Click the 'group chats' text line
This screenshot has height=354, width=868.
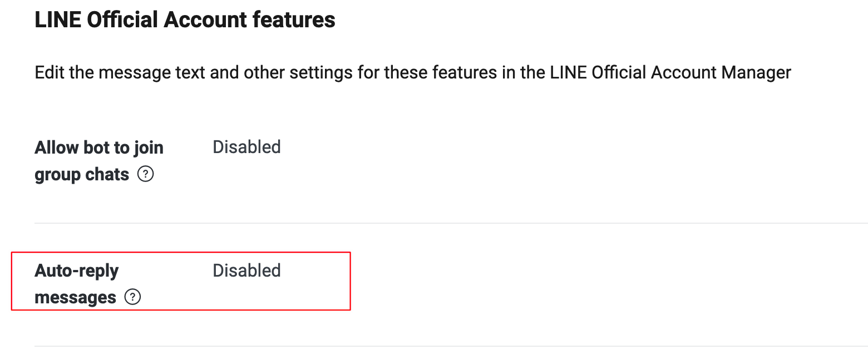(x=82, y=175)
